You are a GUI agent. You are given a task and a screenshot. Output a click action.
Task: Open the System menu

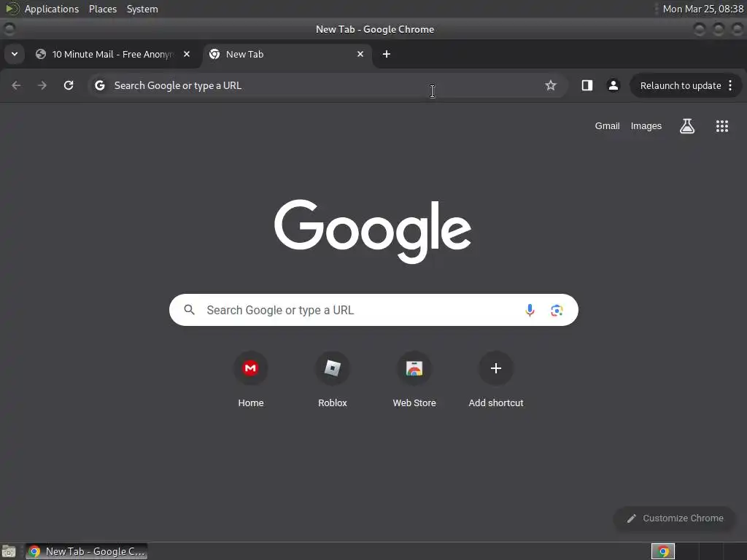pos(142,9)
